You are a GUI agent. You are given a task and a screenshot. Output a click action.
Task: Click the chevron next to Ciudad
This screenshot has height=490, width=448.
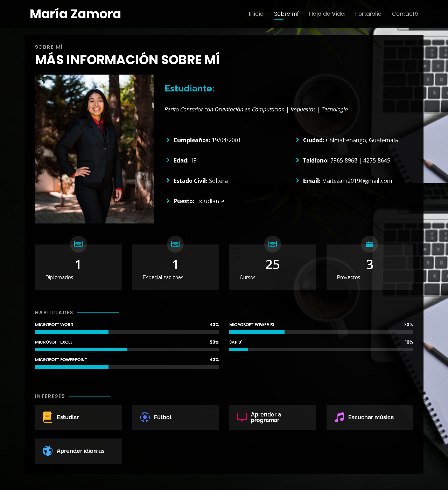pos(297,140)
